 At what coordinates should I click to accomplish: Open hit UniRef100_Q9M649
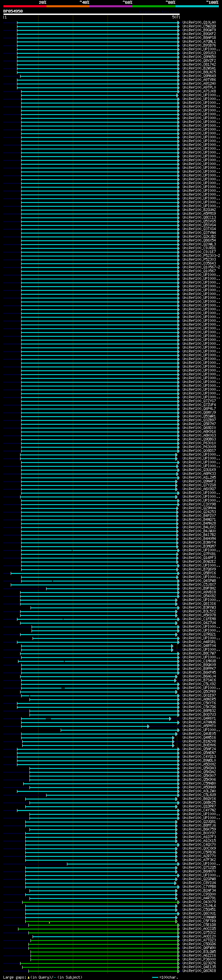tap(199, 76)
